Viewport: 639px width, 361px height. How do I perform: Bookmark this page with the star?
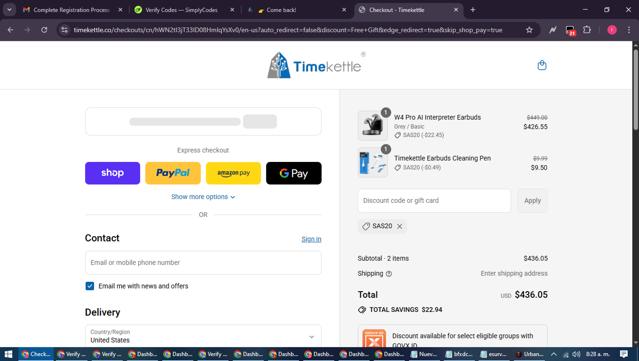529,30
